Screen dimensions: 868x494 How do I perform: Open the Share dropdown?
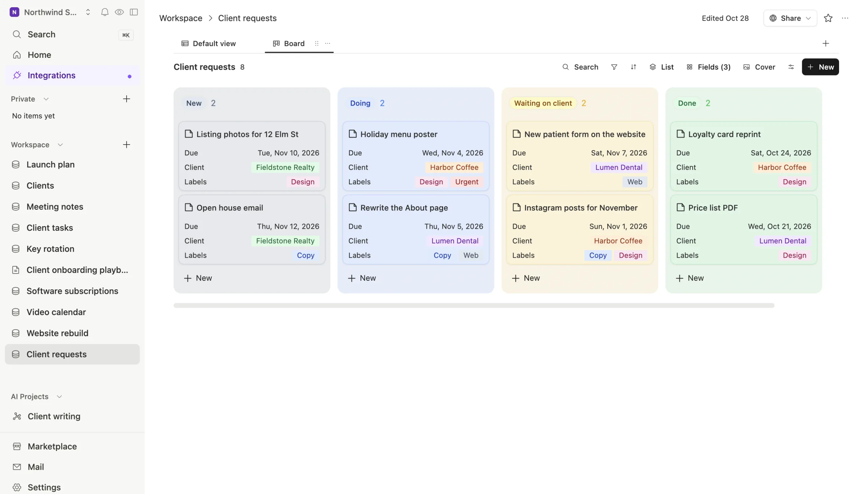(790, 18)
